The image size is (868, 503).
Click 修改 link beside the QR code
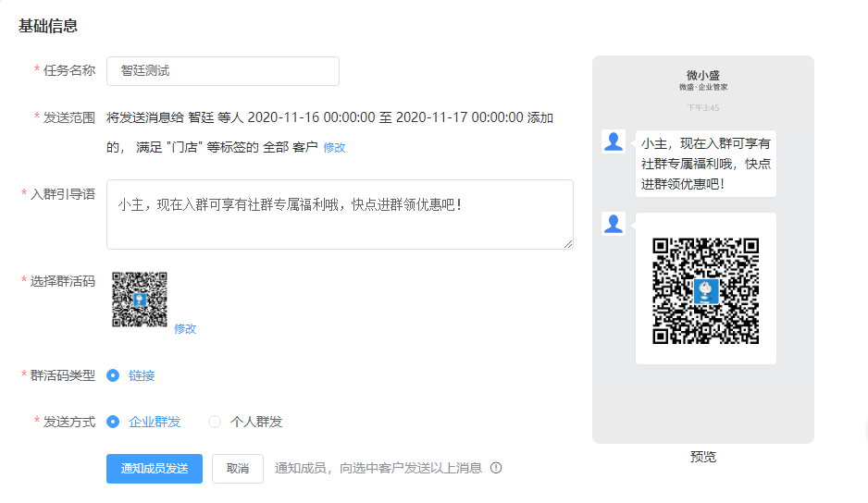coord(185,328)
